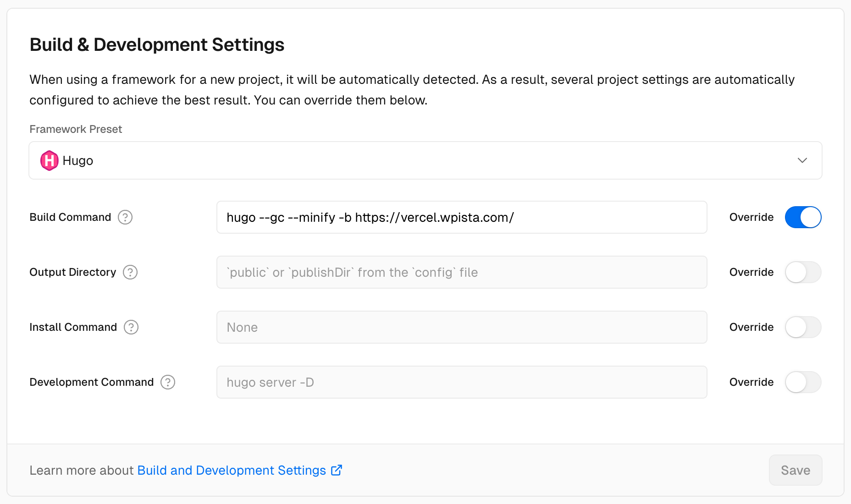Open Build and Development Settings docs link
Image resolution: width=851 pixels, height=504 pixels.
pyautogui.click(x=232, y=470)
